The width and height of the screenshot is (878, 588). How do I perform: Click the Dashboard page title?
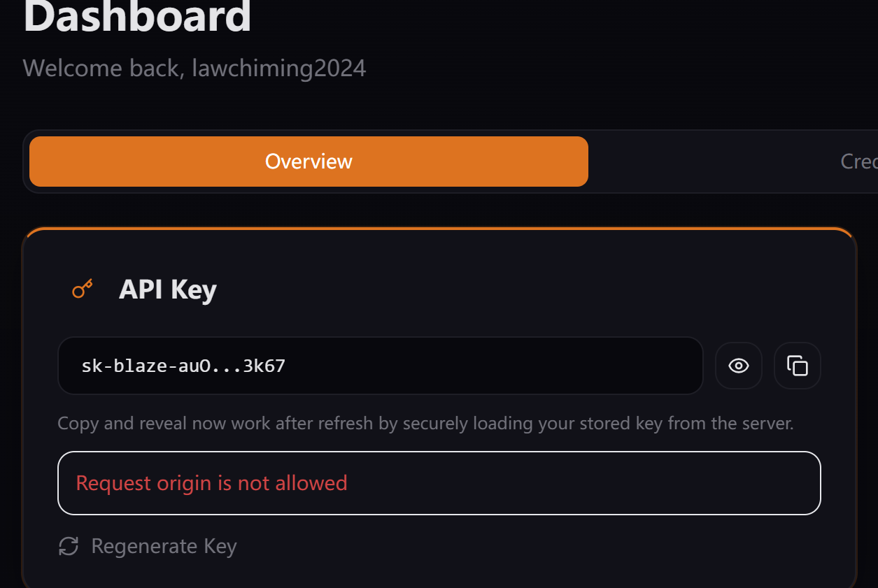pos(137,17)
